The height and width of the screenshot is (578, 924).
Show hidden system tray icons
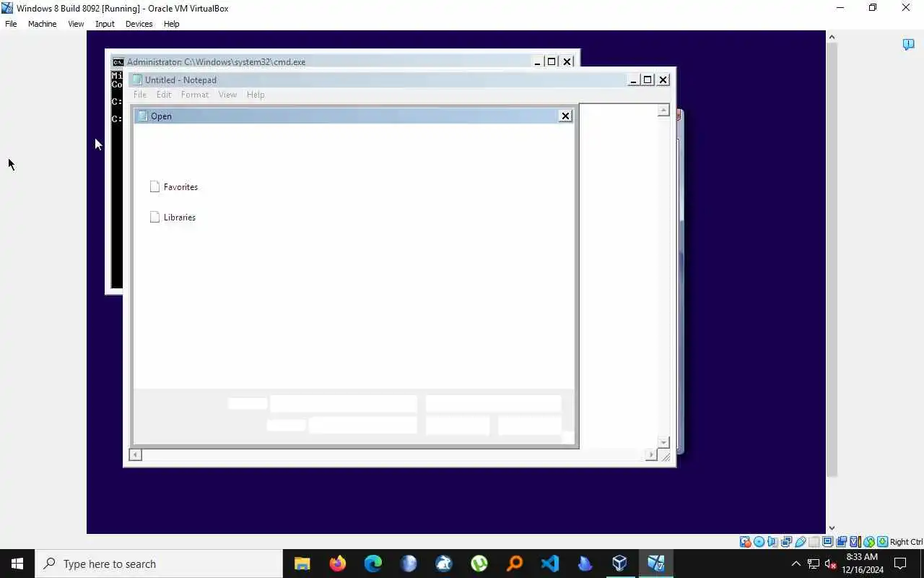(796, 564)
